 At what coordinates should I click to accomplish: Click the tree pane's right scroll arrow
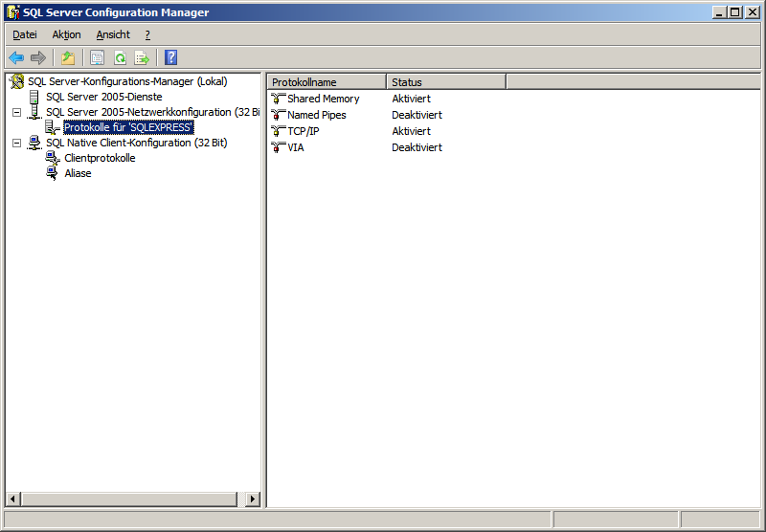coord(253,499)
